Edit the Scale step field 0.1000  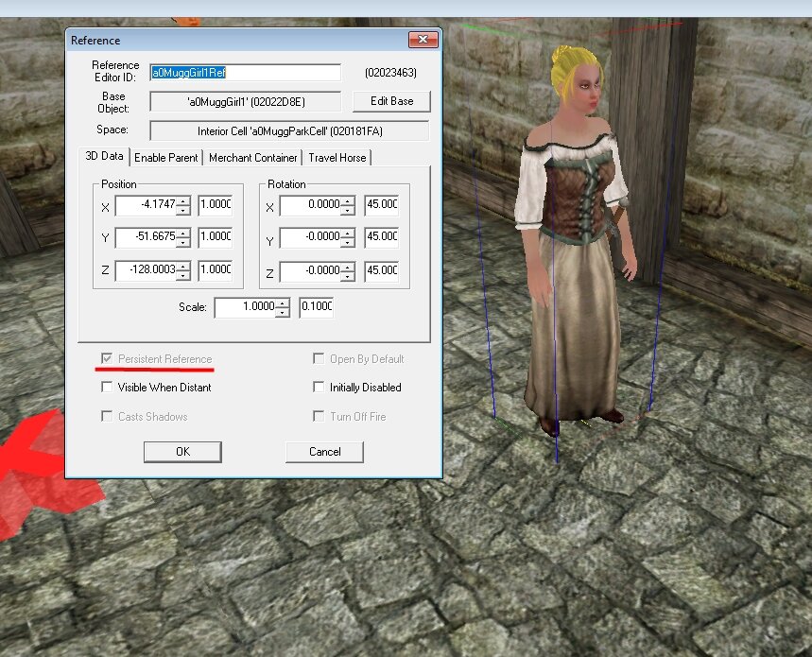pyautogui.click(x=317, y=306)
